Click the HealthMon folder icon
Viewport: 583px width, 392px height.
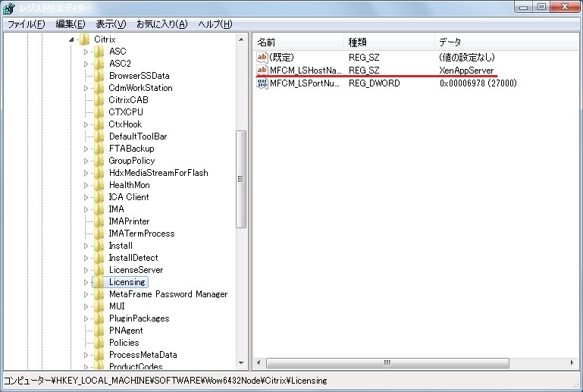click(99, 185)
